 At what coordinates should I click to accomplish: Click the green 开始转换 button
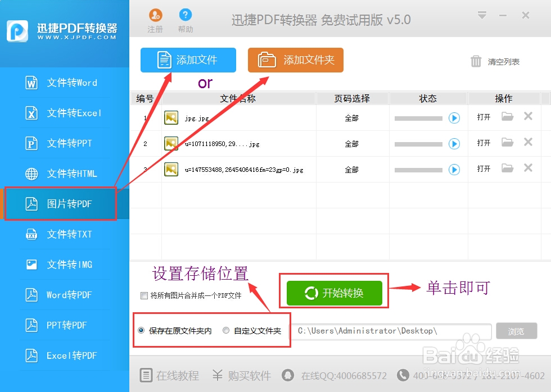coord(334,291)
